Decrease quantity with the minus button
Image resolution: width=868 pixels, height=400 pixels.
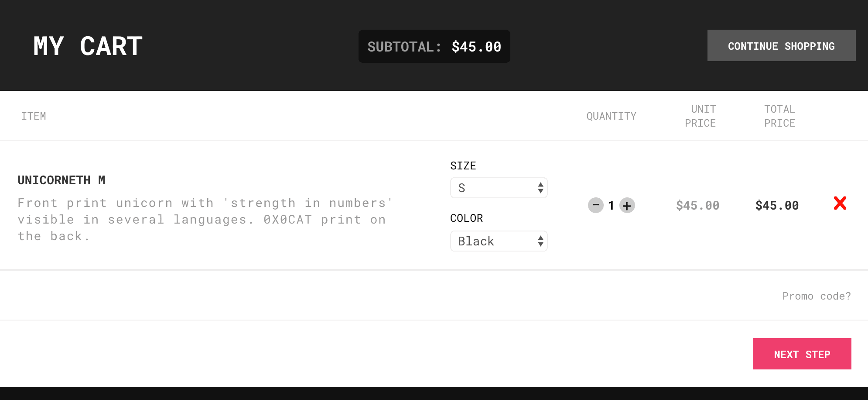[595, 205]
